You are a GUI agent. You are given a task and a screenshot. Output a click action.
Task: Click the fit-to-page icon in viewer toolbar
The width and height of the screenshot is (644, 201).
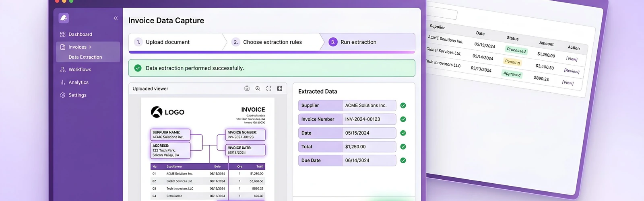[280, 88]
